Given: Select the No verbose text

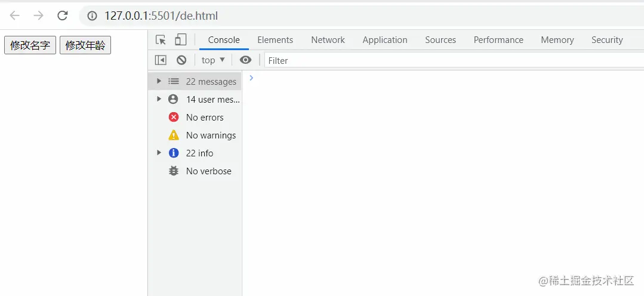Looking at the screenshot, I should point(209,171).
